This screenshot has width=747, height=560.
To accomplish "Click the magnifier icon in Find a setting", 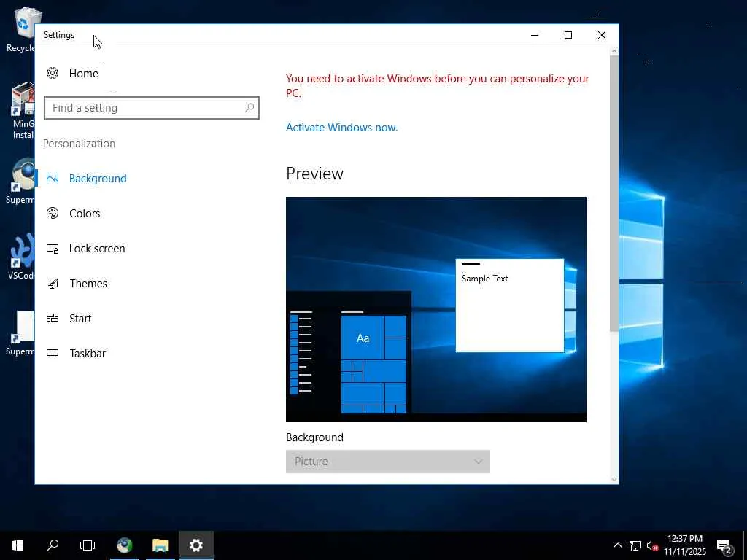I will [x=249, y=108].
